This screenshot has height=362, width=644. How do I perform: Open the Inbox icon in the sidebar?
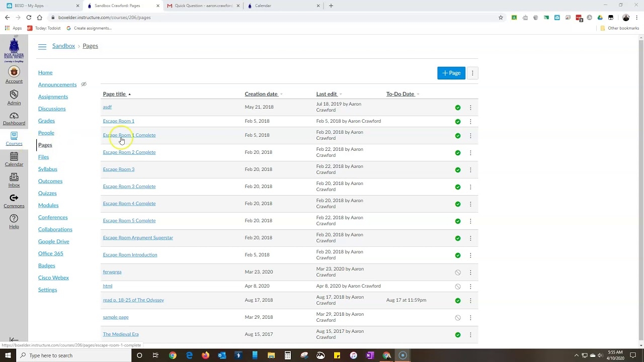14,180
